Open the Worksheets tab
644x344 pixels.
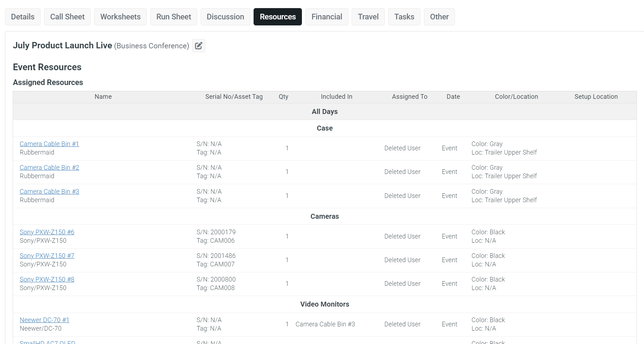coord(120,17)
